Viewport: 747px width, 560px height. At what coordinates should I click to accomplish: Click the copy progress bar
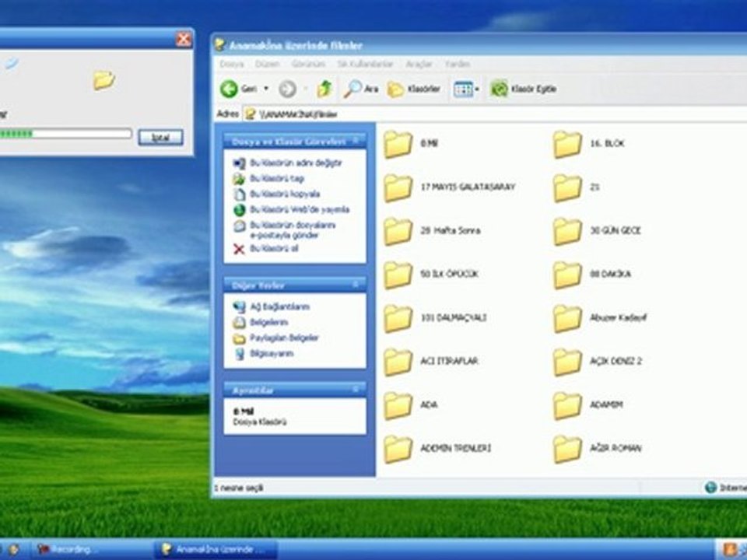pos(65,134)
